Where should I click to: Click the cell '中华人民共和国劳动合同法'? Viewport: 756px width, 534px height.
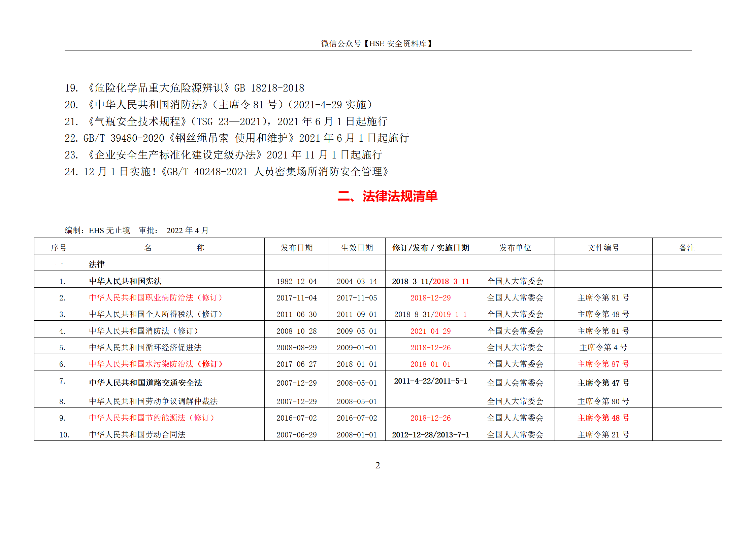point(137,435)
